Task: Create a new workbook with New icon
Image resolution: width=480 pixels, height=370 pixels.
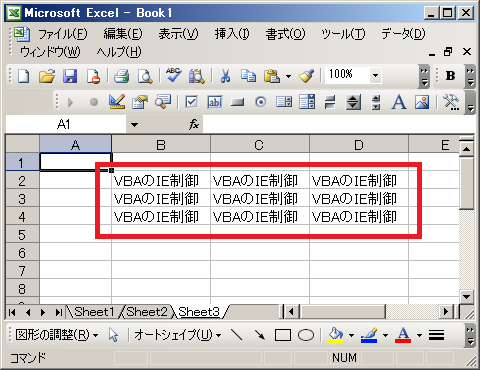Action: (23, 76)
